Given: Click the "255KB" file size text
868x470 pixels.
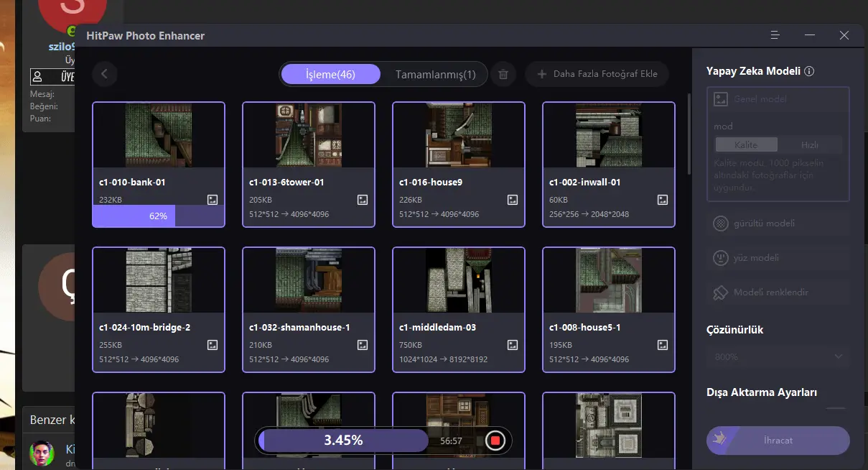Looking at the screenshot, I should point(110,345).
